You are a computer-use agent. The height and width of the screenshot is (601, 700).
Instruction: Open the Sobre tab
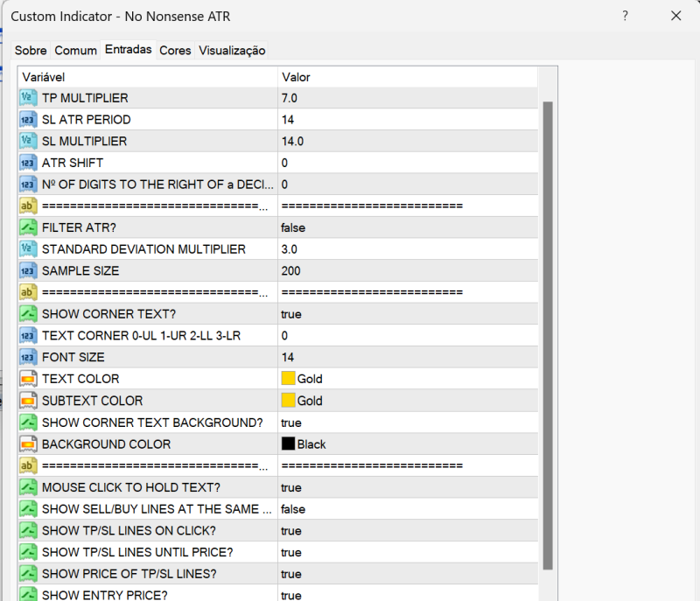click(31, 51)
